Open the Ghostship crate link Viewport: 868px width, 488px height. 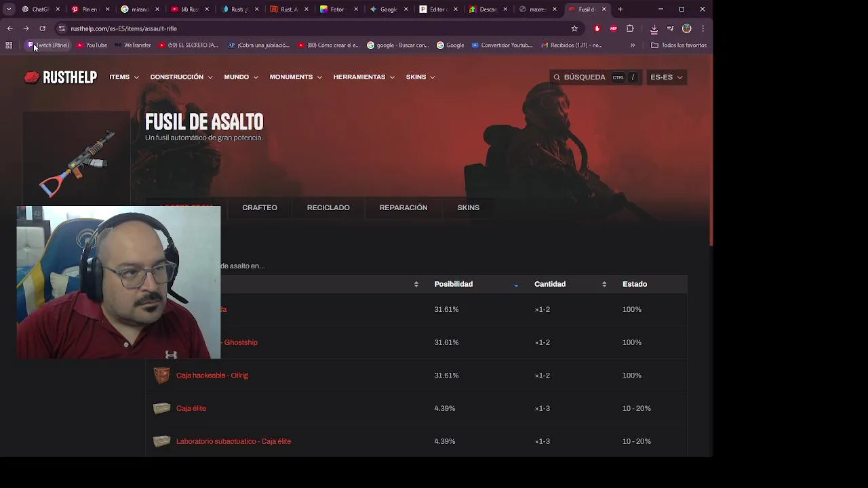[239, 342]
